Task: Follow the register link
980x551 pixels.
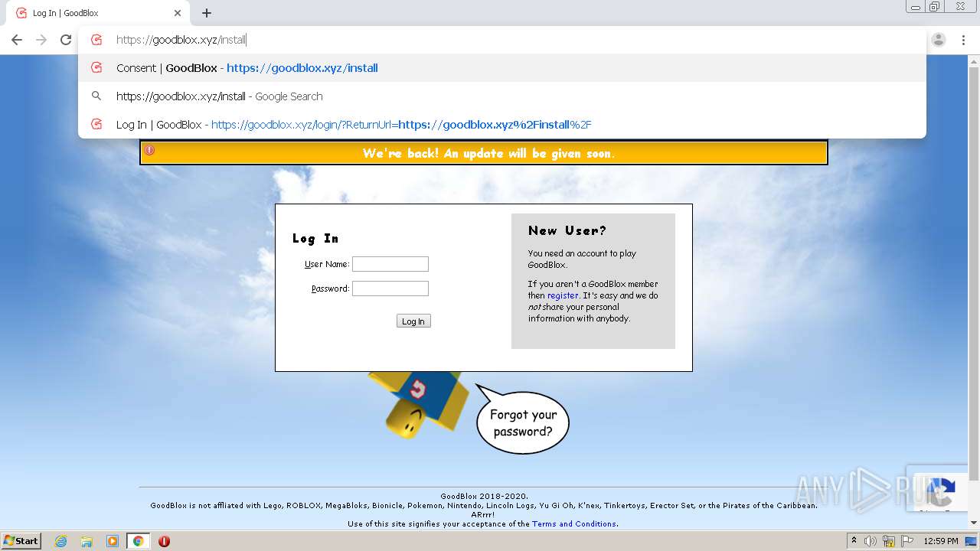Action: [x=563, y=295]
